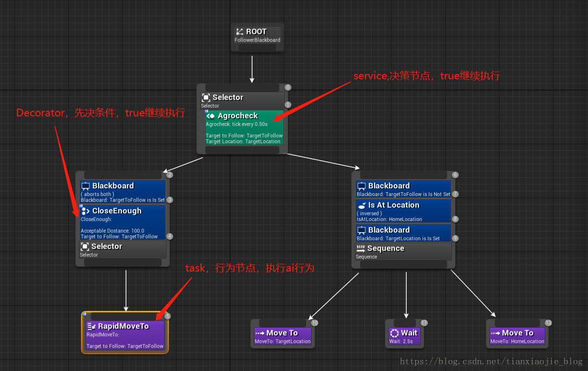Select the ROOT node title
588x371 pixels.
[256, 32]
